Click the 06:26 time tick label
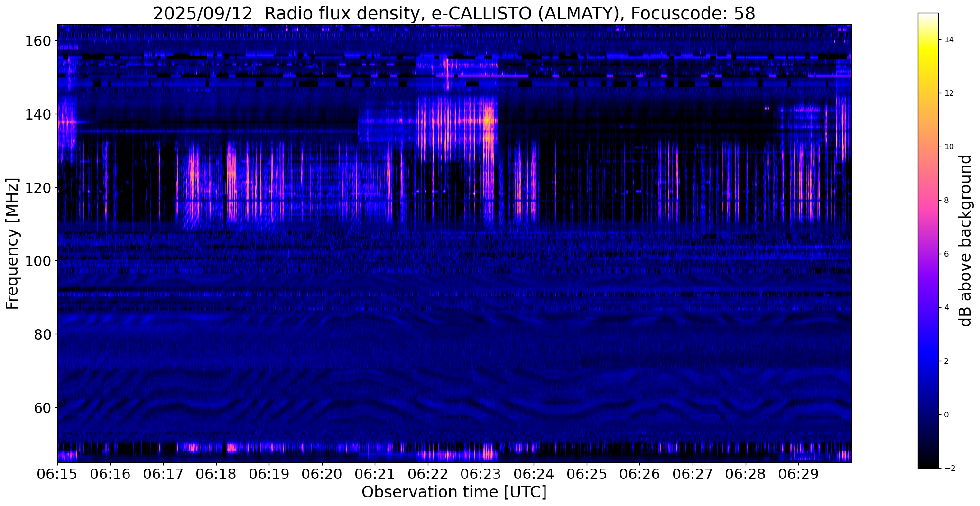 pos(640,474)
